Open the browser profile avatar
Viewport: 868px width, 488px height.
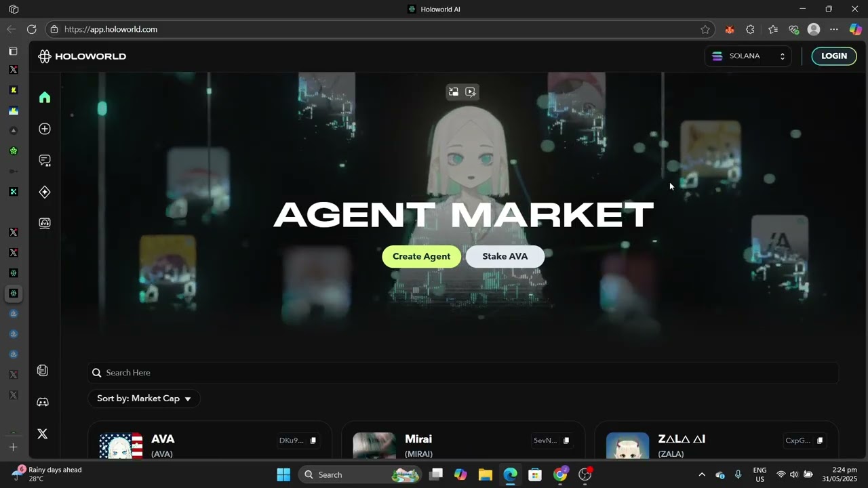(814, 29)
